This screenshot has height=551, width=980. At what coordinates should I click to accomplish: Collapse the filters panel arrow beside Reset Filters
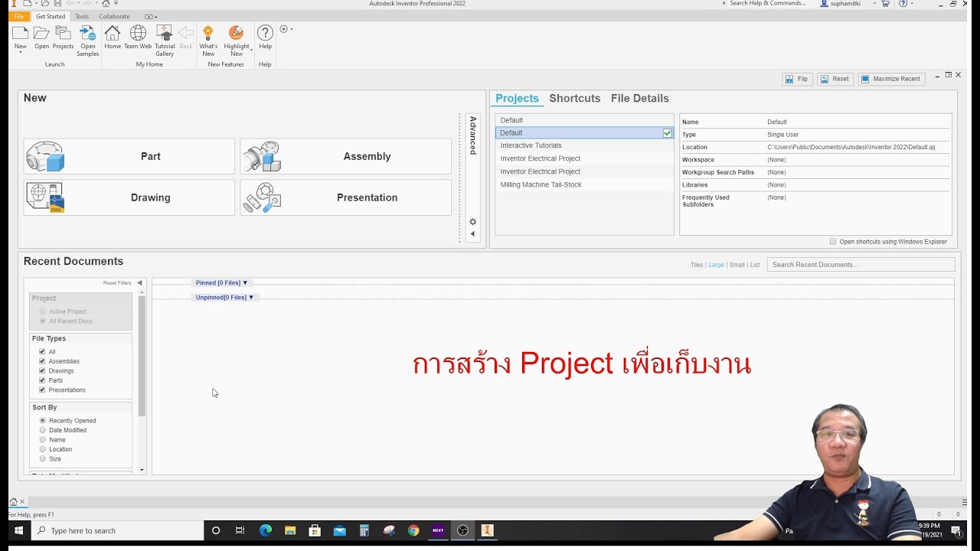point(140,283)
